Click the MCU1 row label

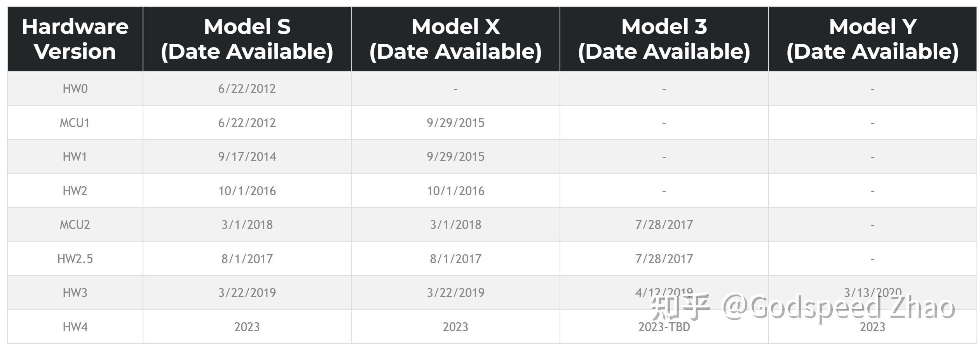click(75, 123)
